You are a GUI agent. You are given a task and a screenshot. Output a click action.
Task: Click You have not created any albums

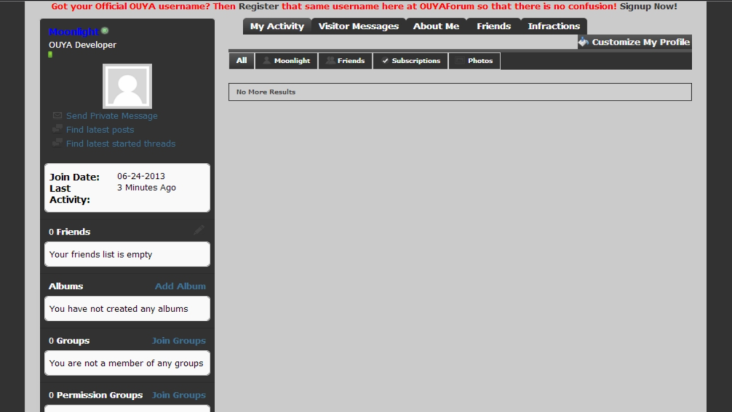click(119, 309)
